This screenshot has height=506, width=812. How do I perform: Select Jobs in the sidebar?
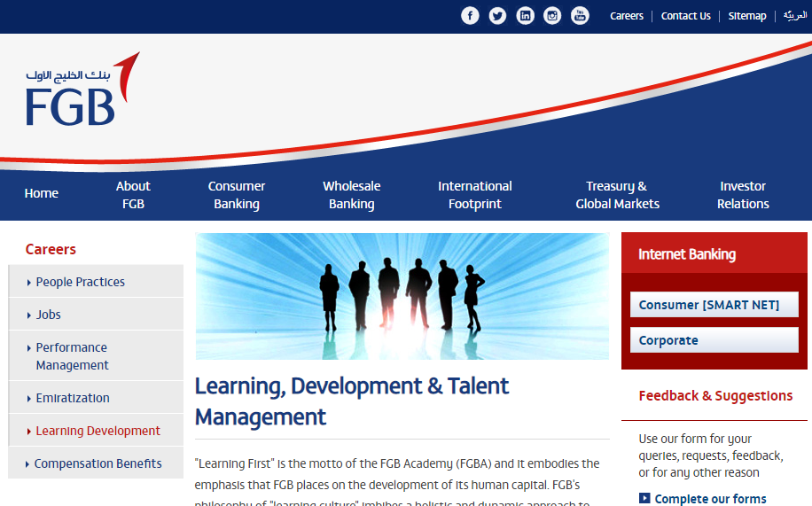click(x=97, y=315)
